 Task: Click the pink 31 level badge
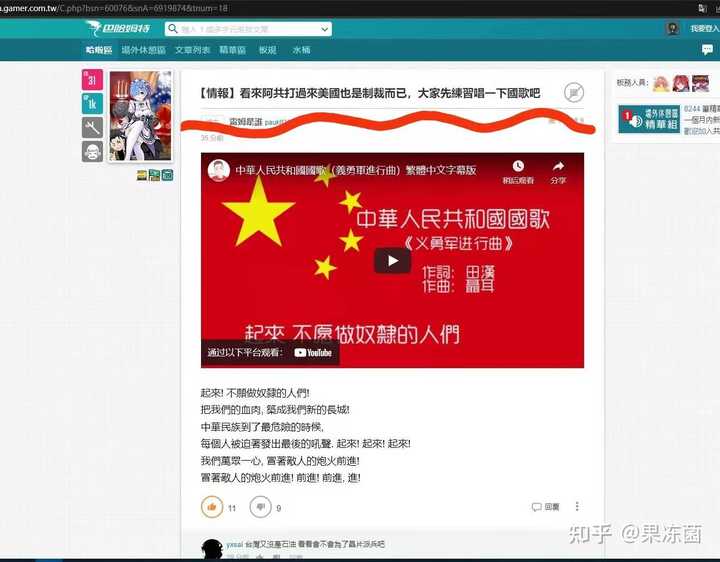coord(92,80)
